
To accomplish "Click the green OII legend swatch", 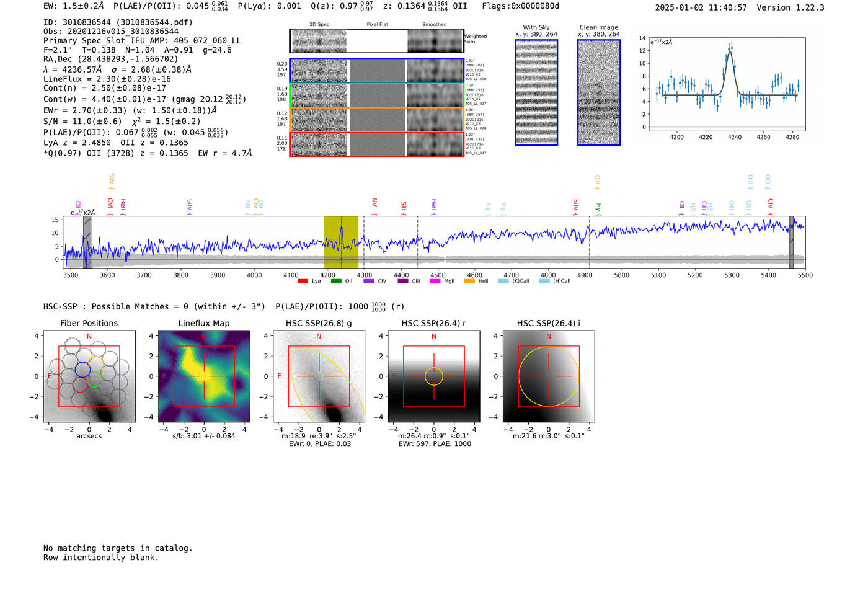I will [x=336, y=281].
